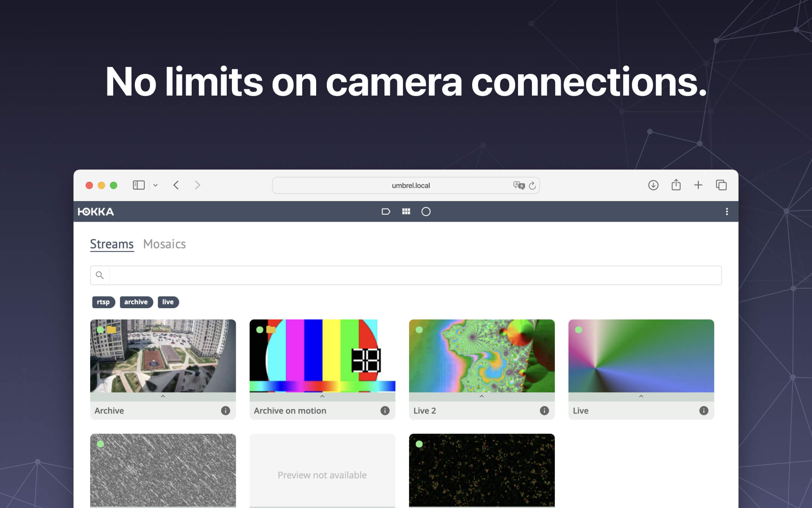Click the info icon on the Archive card

click(x=226, y=411)
